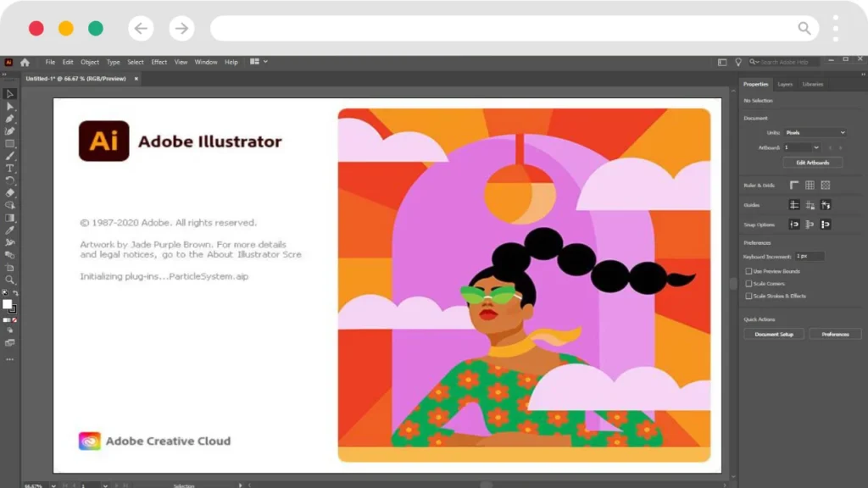Show rulers in Ruler & Grids
Image resolution: width=868 pixels, height=488 pixels.
tap(793, 186)
